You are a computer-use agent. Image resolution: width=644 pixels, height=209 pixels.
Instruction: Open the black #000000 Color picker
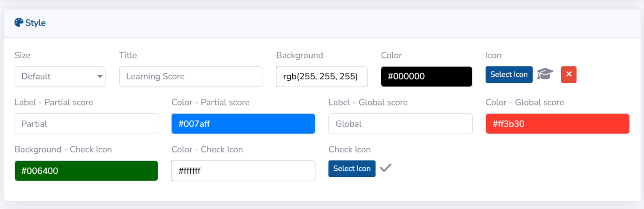tap(426, 77)
